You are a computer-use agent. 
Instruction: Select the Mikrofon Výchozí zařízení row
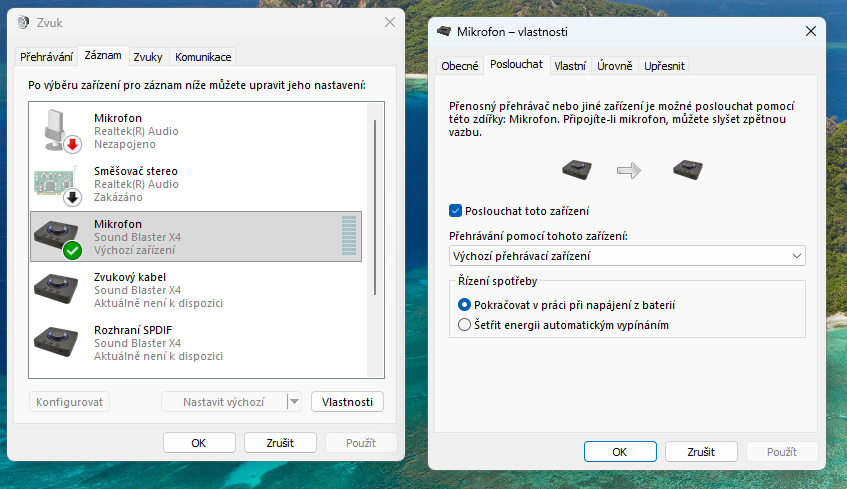tap(196, 237)
